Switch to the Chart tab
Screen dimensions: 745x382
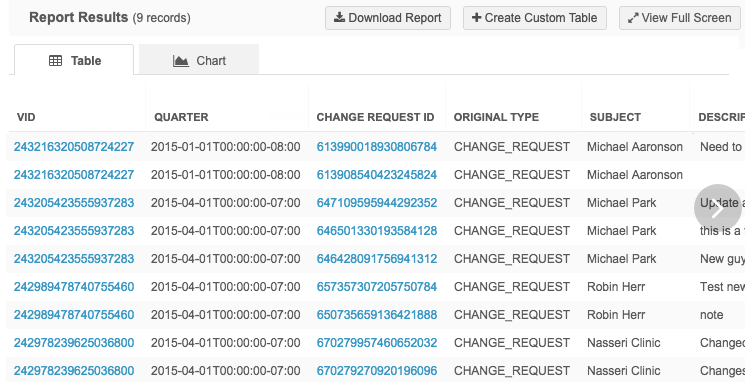[199, 59]
